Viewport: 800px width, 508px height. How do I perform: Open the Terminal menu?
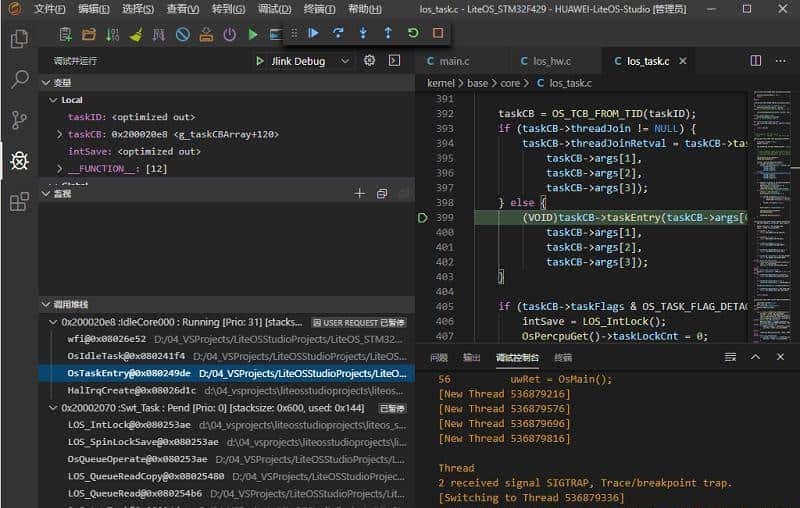click(319, 9)
